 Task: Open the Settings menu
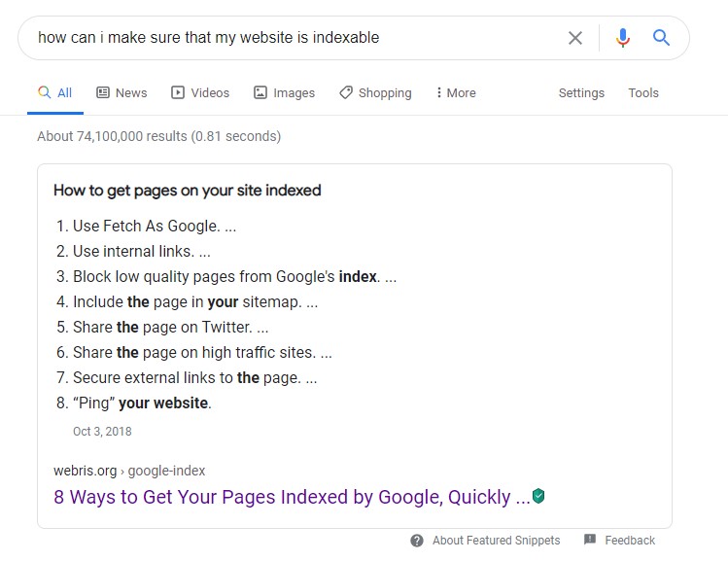581,93
